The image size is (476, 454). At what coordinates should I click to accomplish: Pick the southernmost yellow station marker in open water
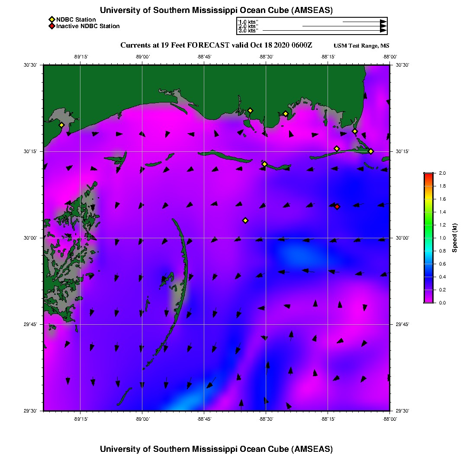pos(245,221)
